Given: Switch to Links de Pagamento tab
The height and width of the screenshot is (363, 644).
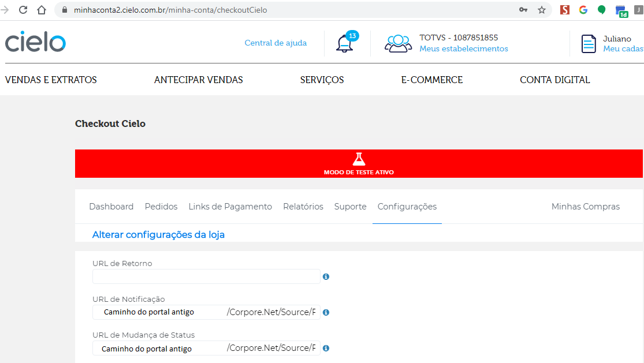Looking at the screenshot, I should tap(230, 206).
